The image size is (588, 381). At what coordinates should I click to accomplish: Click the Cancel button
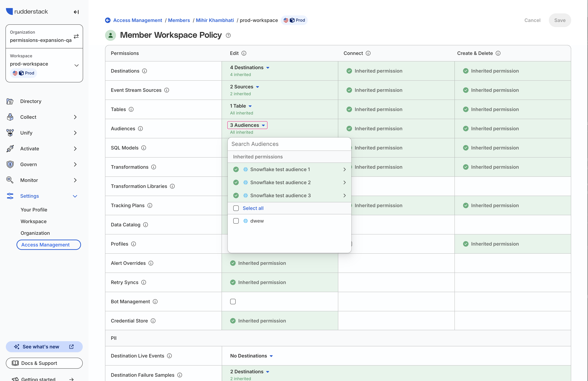pos(532,20)
